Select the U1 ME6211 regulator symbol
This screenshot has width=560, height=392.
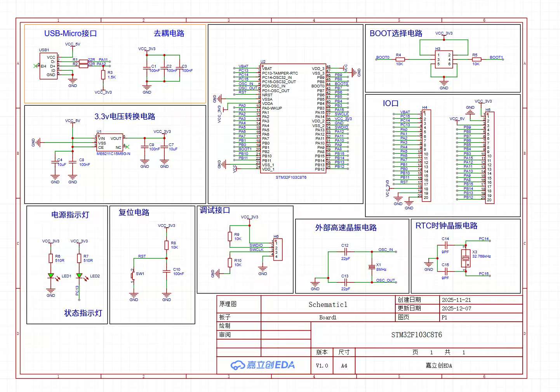click(110, 143)
